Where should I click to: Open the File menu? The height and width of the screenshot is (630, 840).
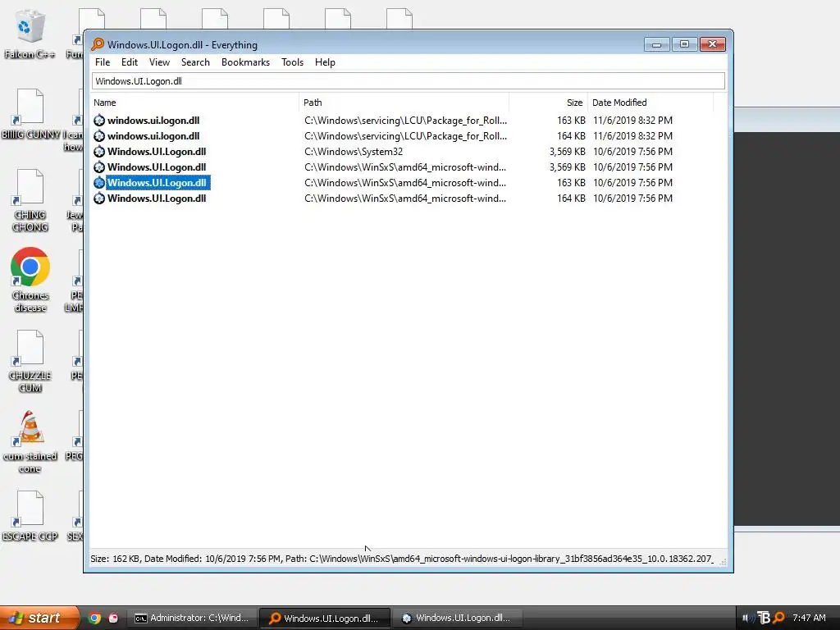103,62
